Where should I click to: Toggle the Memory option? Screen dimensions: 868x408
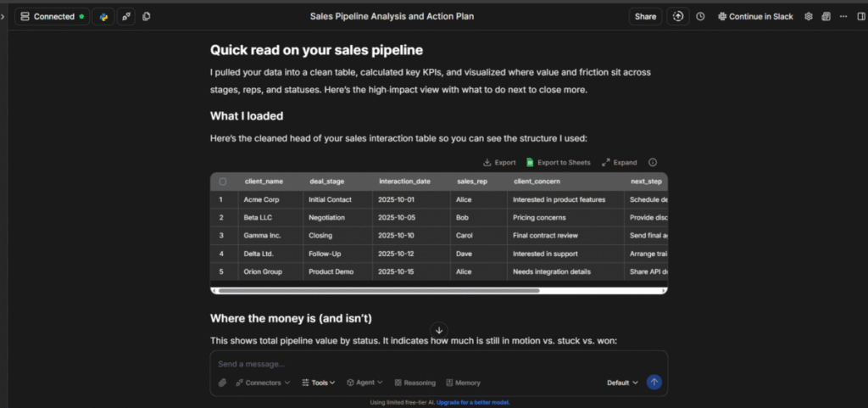463,383
